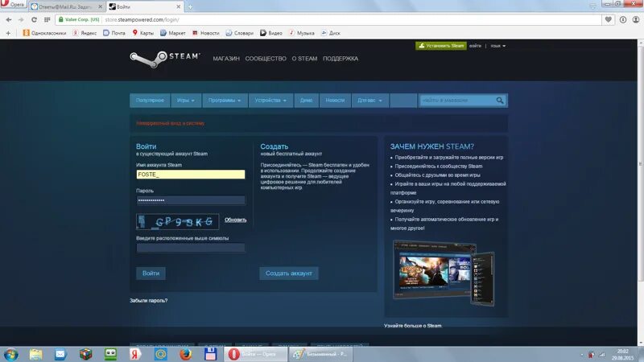This screenshot has width=644, height=362.
Task: Click the add bookmark plus in the bookmarks bar
Action: click(x=8, y=33)
